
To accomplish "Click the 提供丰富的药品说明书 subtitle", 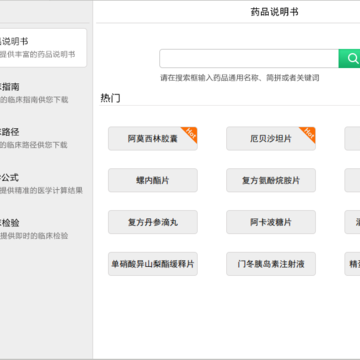I will tap(37, 55).
